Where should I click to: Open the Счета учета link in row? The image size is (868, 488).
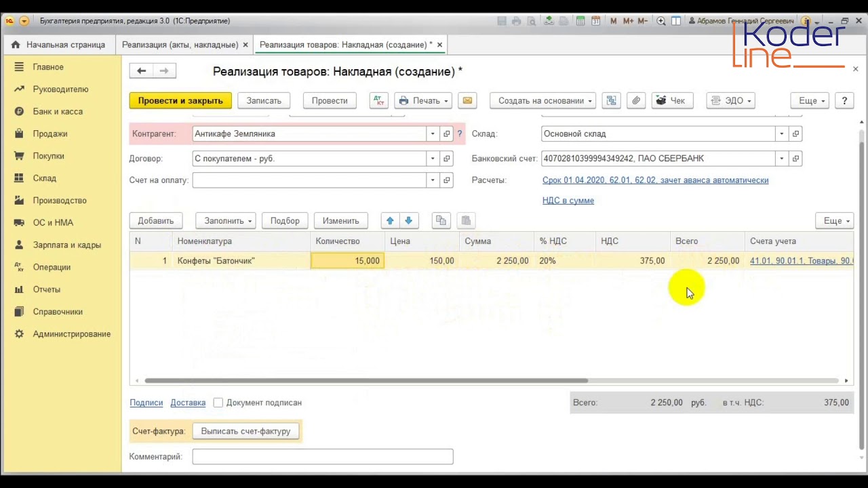coord(802,261)
